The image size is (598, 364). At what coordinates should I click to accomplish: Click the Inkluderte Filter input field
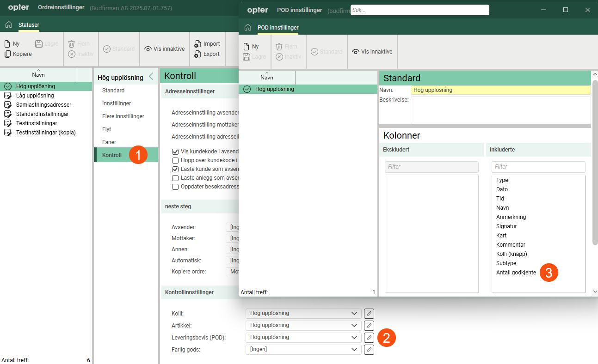click(538, 167)
